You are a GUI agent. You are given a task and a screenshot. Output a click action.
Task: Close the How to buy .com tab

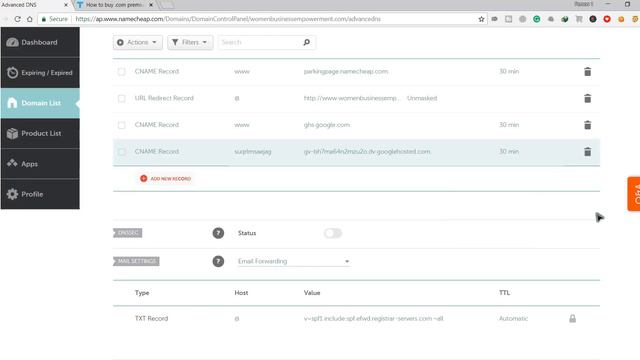151,5
